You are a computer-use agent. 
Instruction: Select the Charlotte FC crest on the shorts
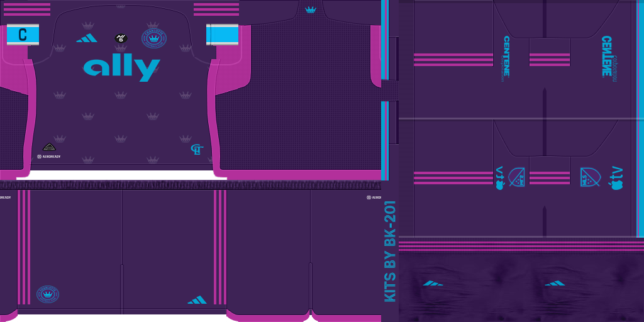[48, 294]
